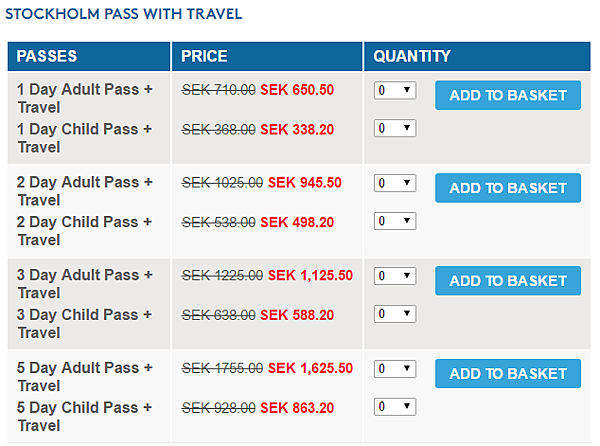Image resolution: width=600 pixels, height=446 pixels.
Task: Open 3 Day Adult Pass quantity dropdown
Action: 395,276
